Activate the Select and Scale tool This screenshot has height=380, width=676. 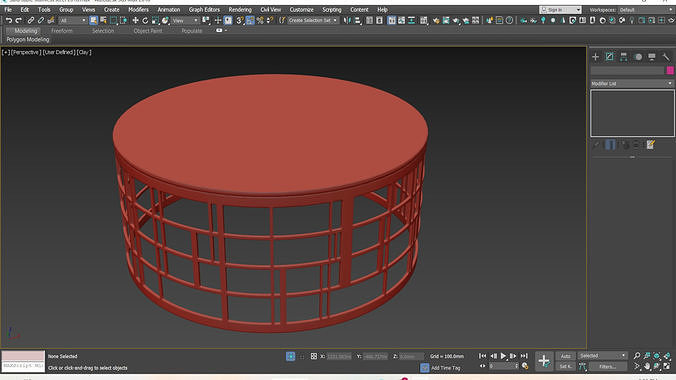(x=155, y=20)
